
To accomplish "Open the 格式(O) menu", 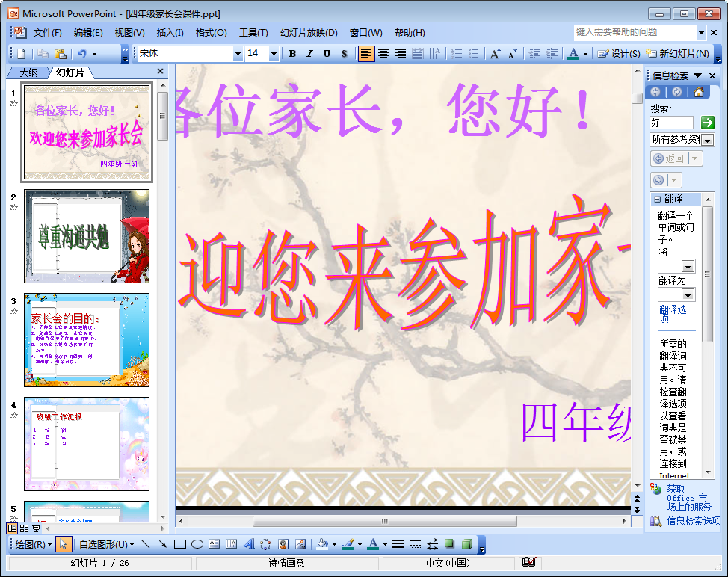I will (211, 32).
